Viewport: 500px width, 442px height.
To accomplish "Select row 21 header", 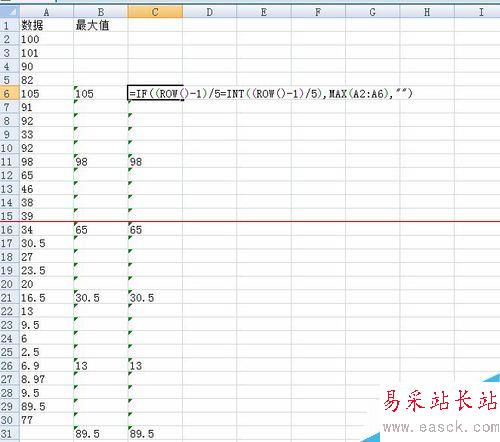I will pos(10,298).
